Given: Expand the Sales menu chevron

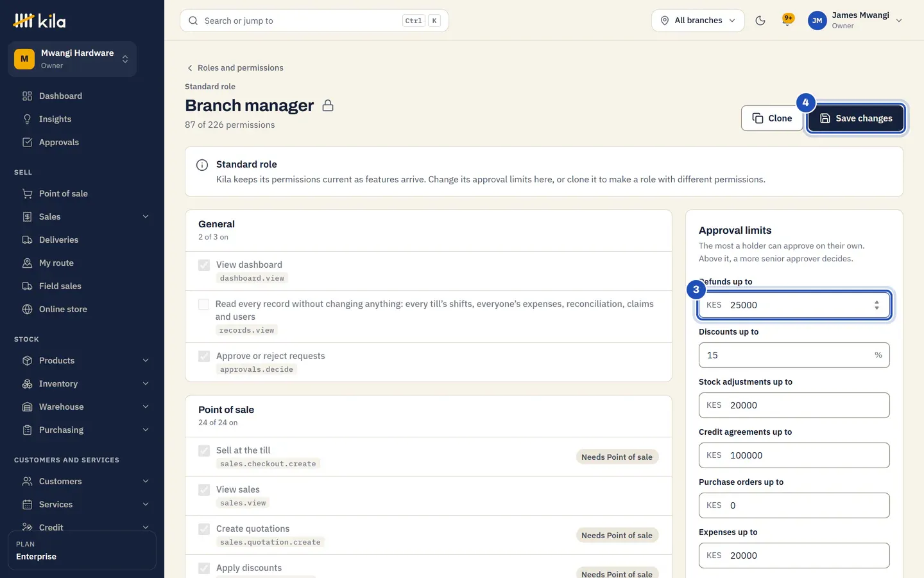Looking at the screenshot, I should click(146, 216).
